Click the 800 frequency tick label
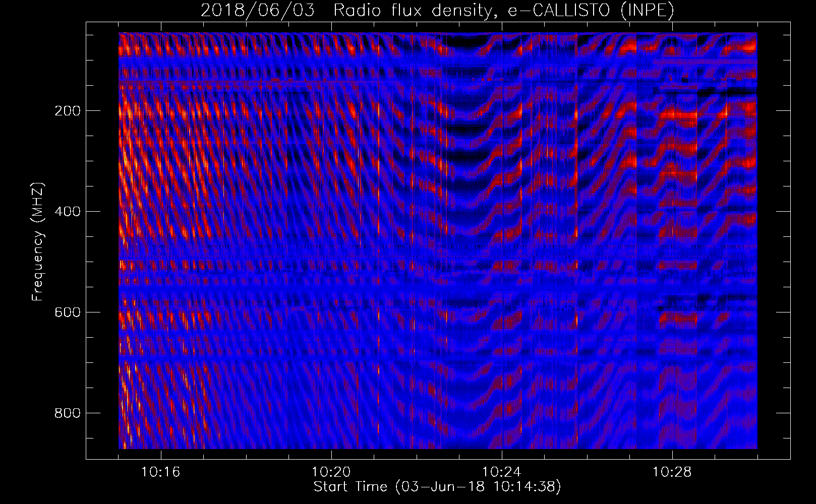 point(68,413)
